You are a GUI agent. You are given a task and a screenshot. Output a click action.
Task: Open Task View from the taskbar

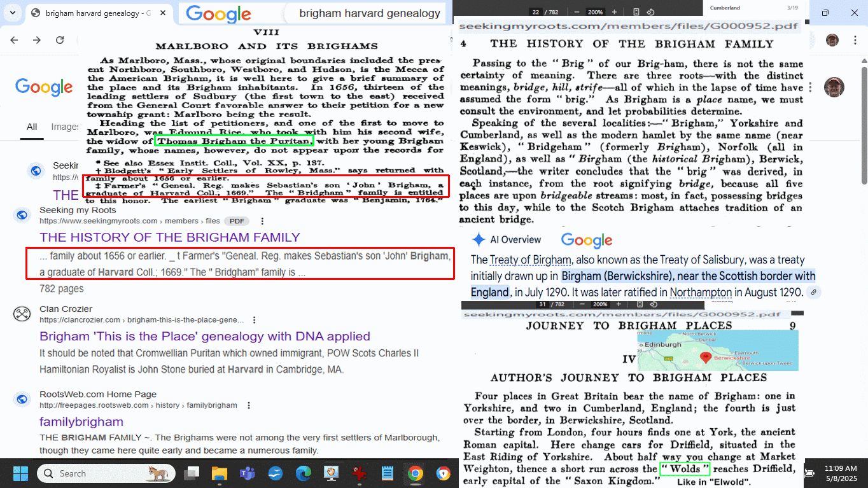[192, 473]
